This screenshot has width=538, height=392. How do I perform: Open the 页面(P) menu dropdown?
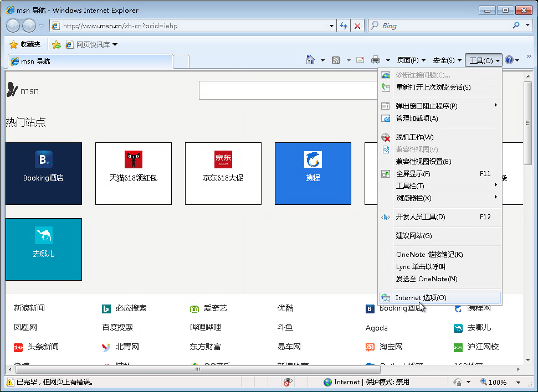411,60
